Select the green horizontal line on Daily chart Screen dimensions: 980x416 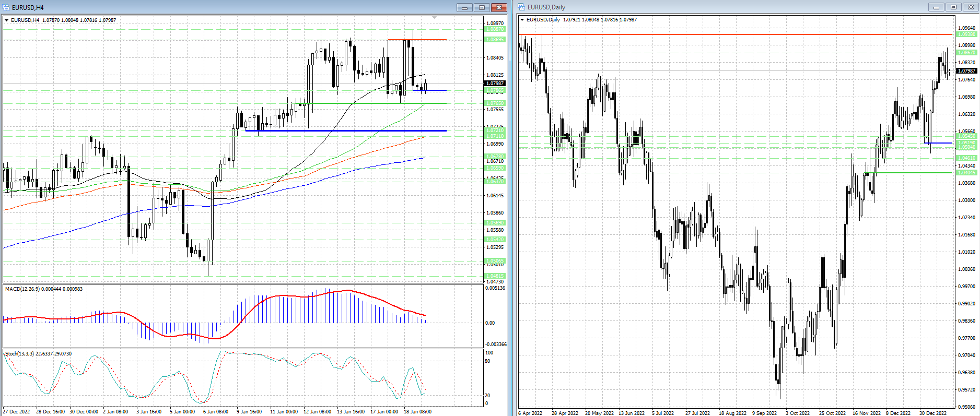[x=909, y=173]
